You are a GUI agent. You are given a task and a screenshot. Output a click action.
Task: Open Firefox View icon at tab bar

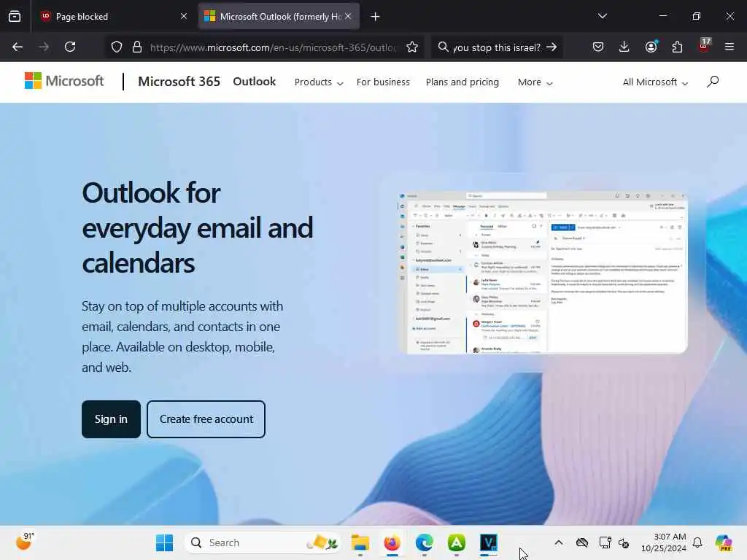(x=15, y=16)
